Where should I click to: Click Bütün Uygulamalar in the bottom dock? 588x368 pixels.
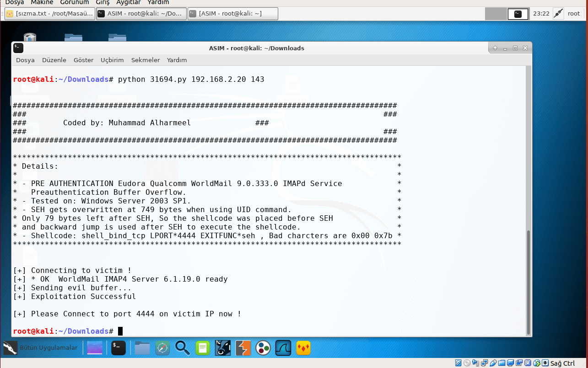[x=48, y=348]
